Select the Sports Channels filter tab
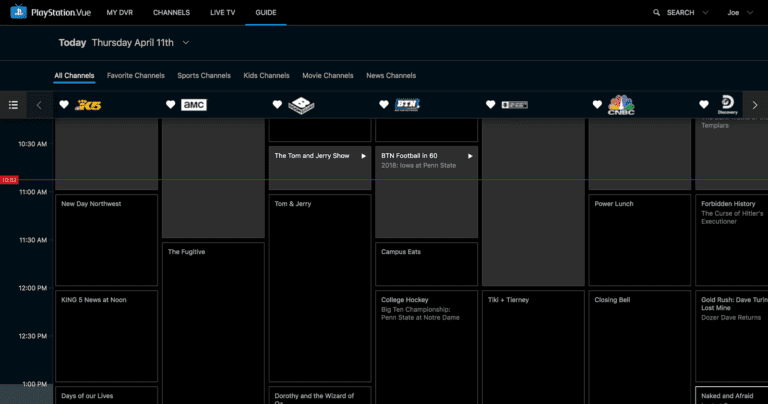 [204, 76]
